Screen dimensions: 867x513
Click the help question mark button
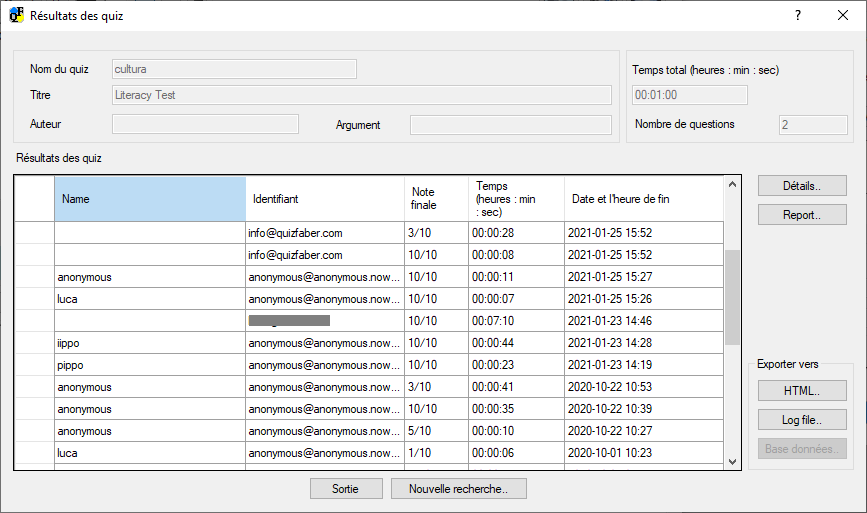coord(797,16)
